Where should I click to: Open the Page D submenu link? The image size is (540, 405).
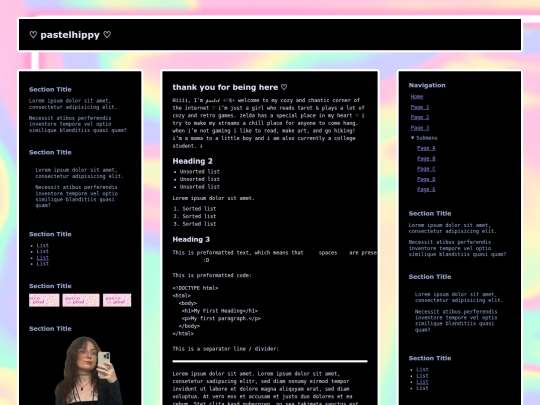click(x=426, y=179)
